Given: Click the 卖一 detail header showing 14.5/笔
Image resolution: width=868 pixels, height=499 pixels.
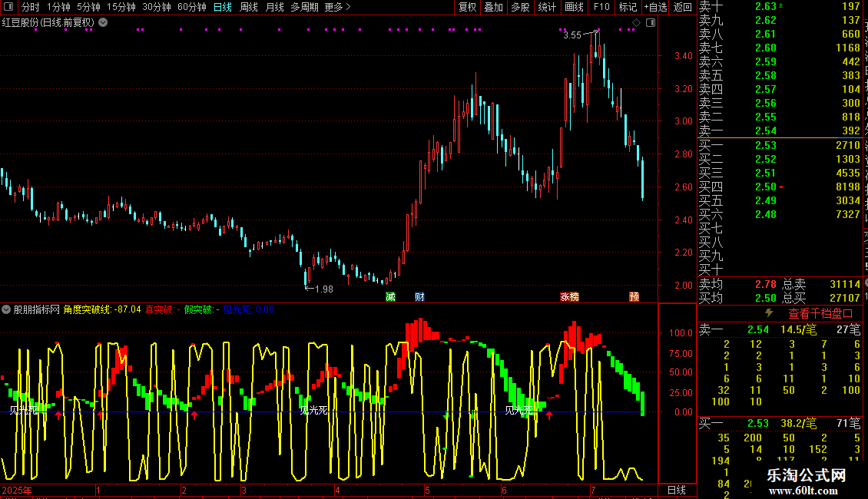Looking at the screenshot, I should pyautogui.click(x=780, y=329).
